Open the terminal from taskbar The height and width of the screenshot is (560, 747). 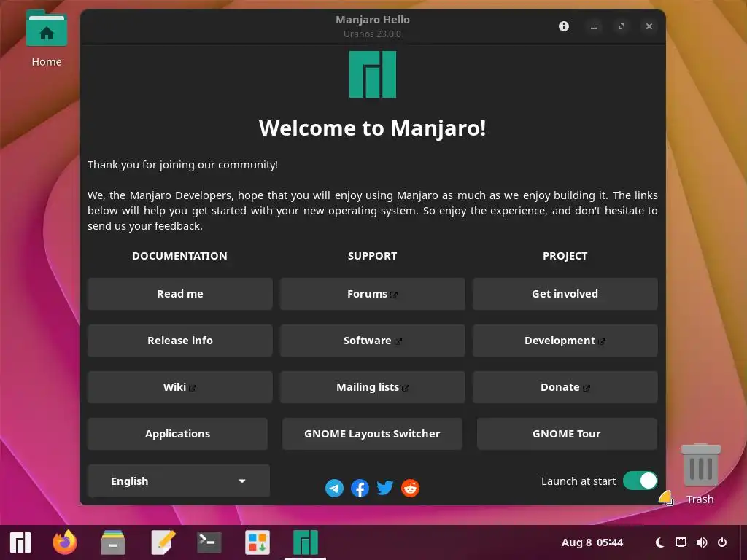coord(209,542)
